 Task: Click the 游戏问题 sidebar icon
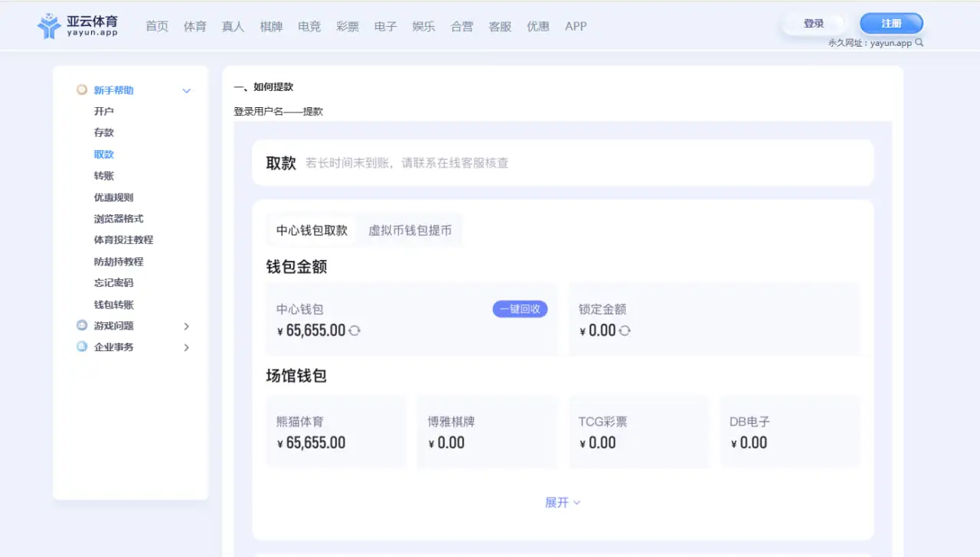tap(82, 326)
